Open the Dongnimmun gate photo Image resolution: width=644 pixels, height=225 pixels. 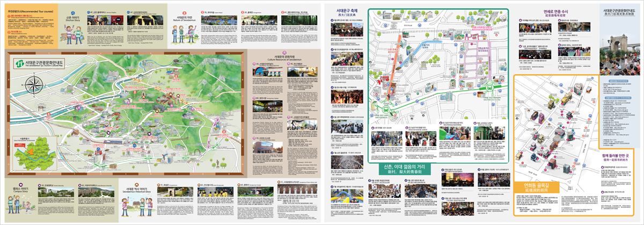(175, 192)
